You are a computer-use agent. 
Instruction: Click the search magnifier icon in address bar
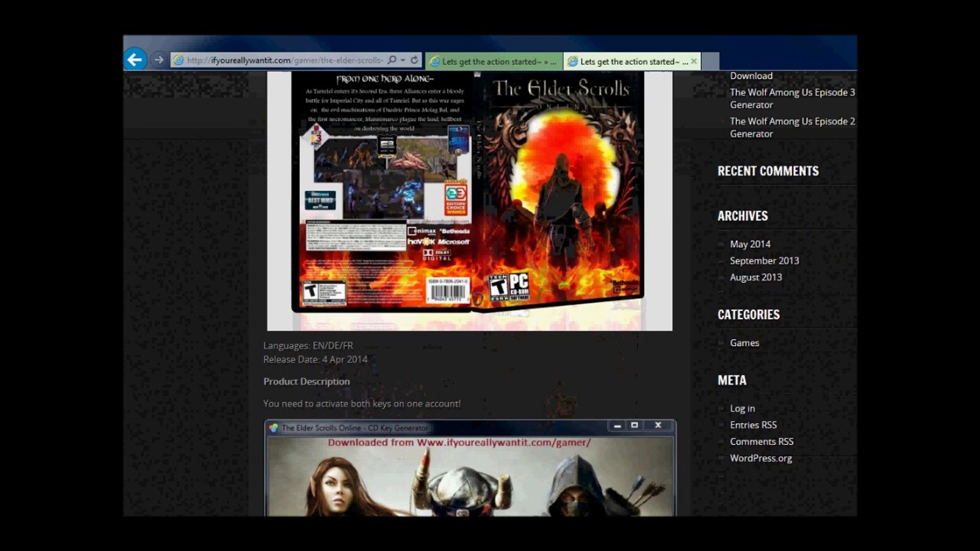point(392,60)
